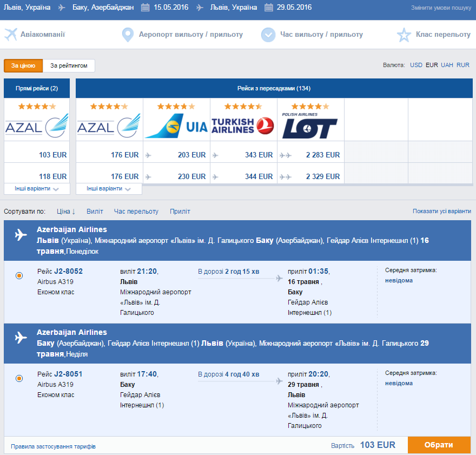Image resolution: width=476 pixels, height=455 pixels.
Task: Click the checkmark icon for departure time filter
Action: pos(268,35)
